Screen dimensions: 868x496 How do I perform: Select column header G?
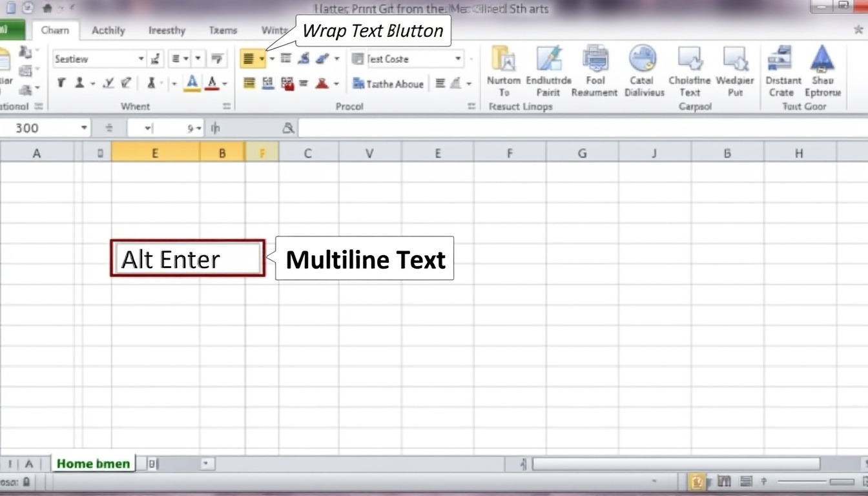582,153
